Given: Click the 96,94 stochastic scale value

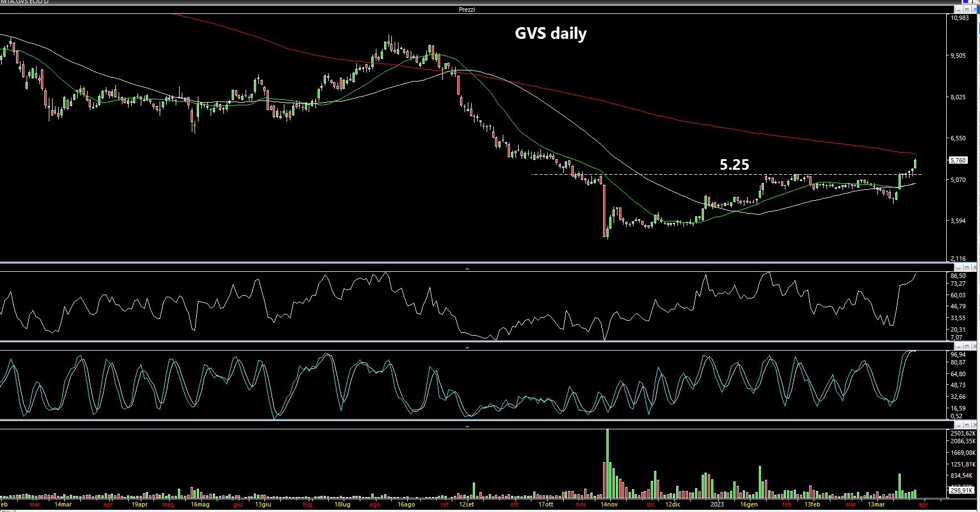Looking at the screenshot, I should pyautogui.click(x=958, y=354).
